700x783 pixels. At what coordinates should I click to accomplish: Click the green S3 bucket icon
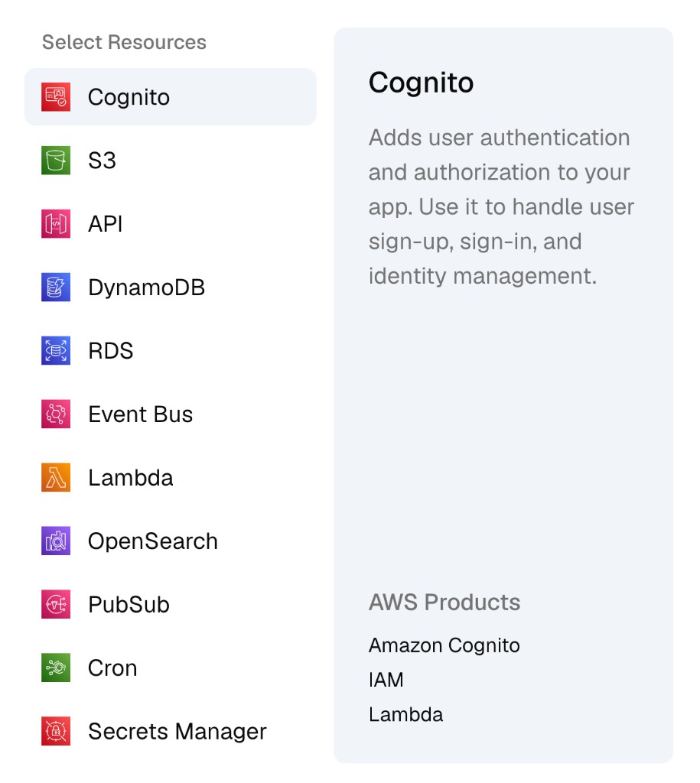[x=55, y=161]
